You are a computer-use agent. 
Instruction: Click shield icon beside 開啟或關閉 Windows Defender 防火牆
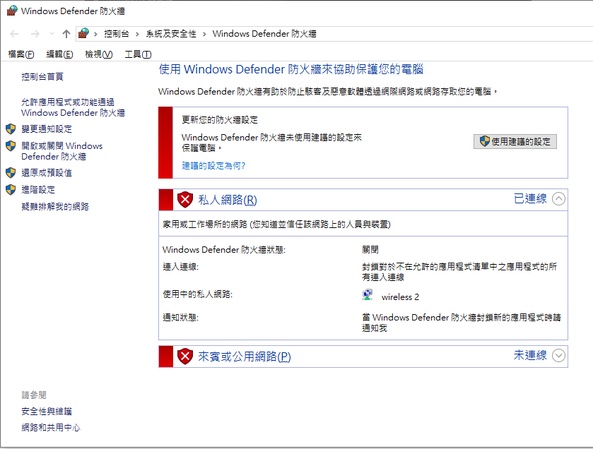click(x=11, y=146)
